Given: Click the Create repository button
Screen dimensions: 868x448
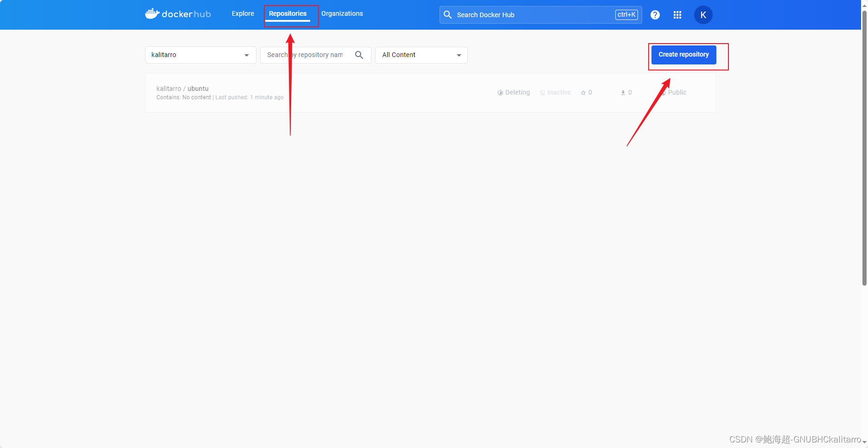Looking at the screenshot, I should pos(683,55).
